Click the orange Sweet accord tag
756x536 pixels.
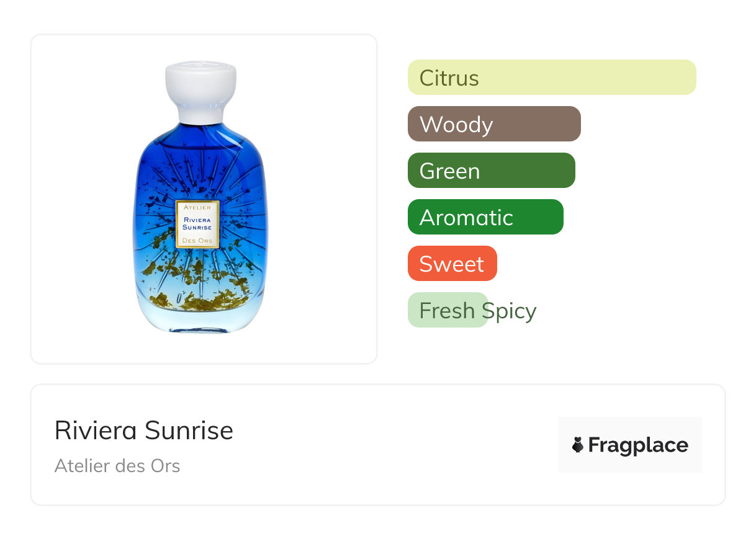pyautogui.click(x=452, y=264)
